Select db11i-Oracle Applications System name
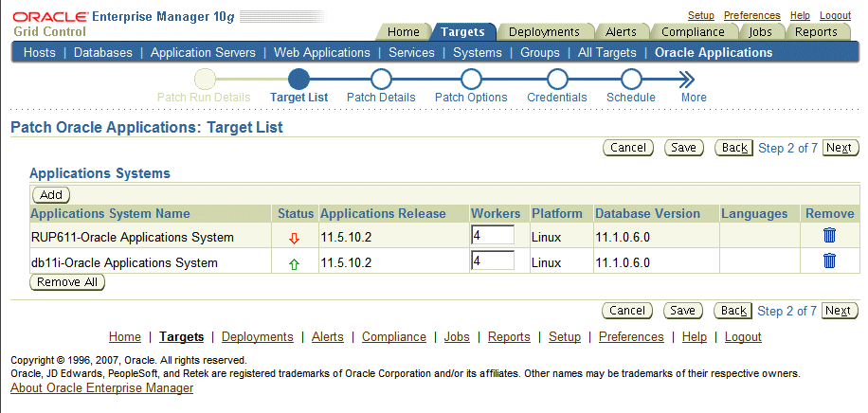The width and height of the screenshot is (868, 413). [x=124, y=263]
